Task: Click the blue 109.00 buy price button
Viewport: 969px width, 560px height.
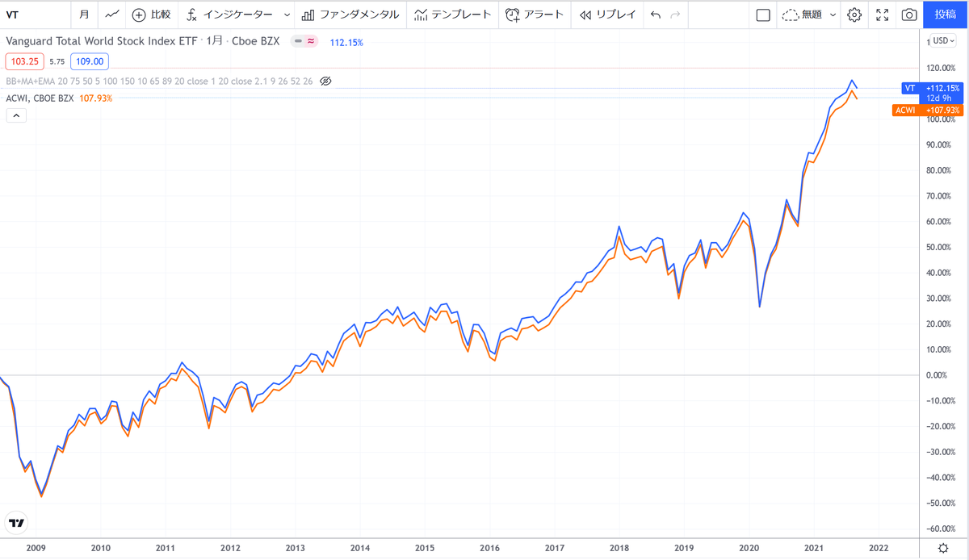Action: coord(89,61)
